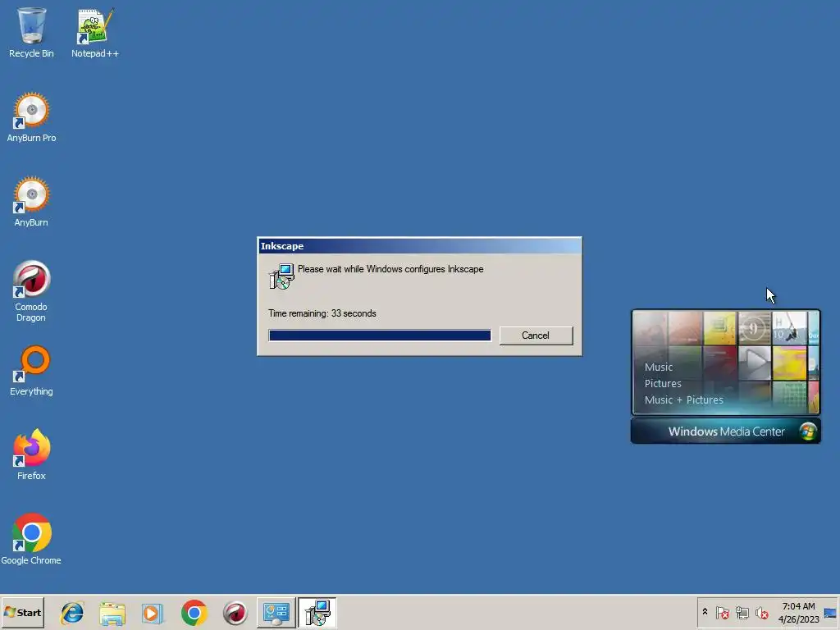
Task: Select the Recycle Bin desktop icon
Action: [31, 33]
